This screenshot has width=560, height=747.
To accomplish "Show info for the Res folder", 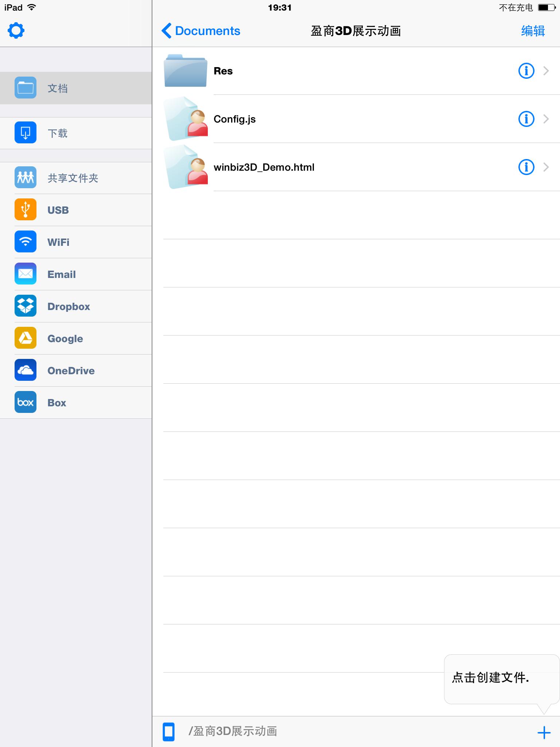I will point(526,71).
